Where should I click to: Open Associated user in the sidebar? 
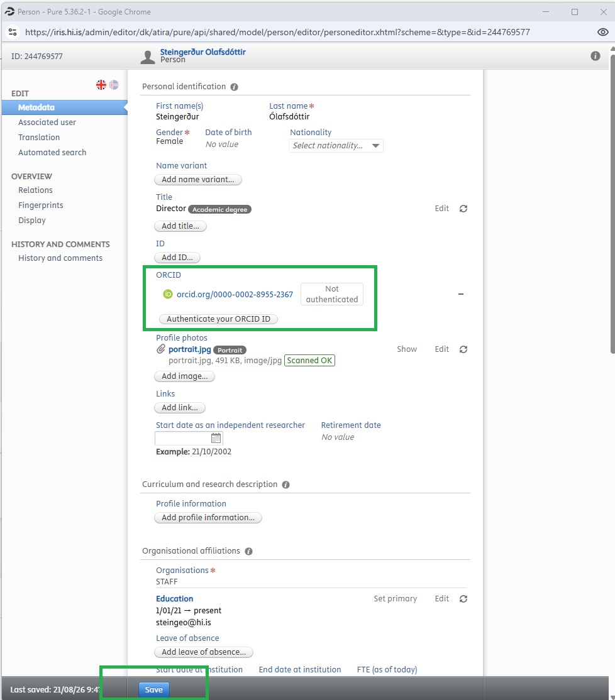point(47,123)
